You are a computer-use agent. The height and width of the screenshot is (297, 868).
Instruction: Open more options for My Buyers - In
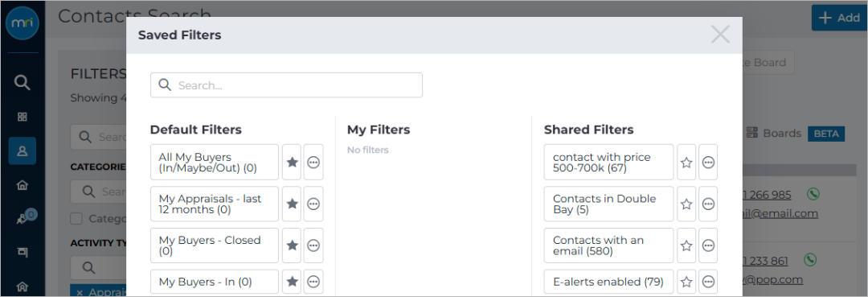tap(313, 282)
